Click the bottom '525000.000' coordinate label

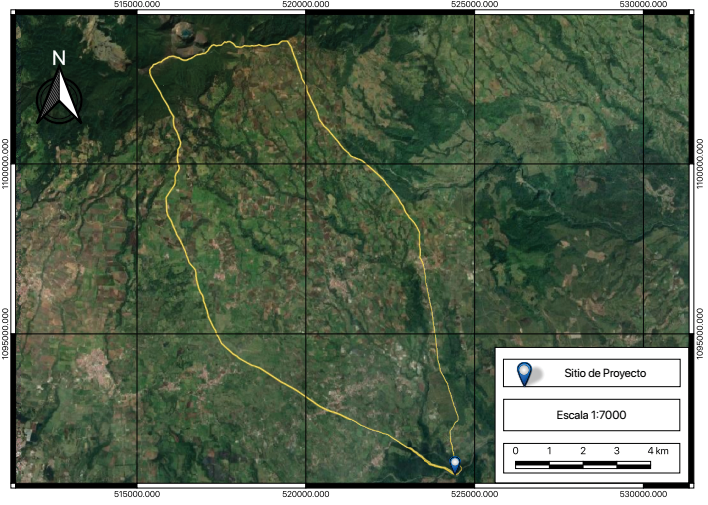475,494
